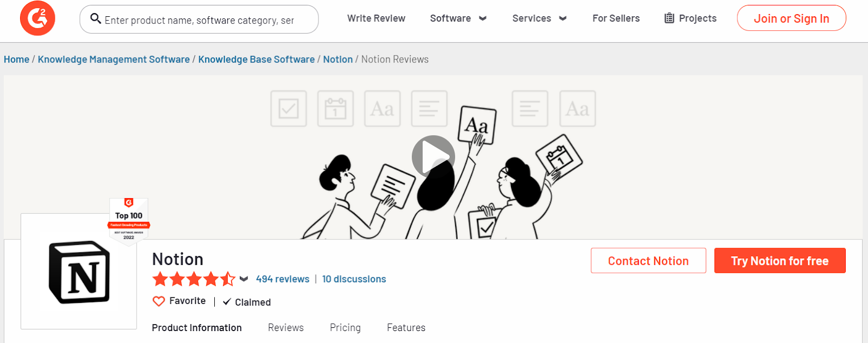
Task: Click the search magnifier icon
Action: click(95, 19)
